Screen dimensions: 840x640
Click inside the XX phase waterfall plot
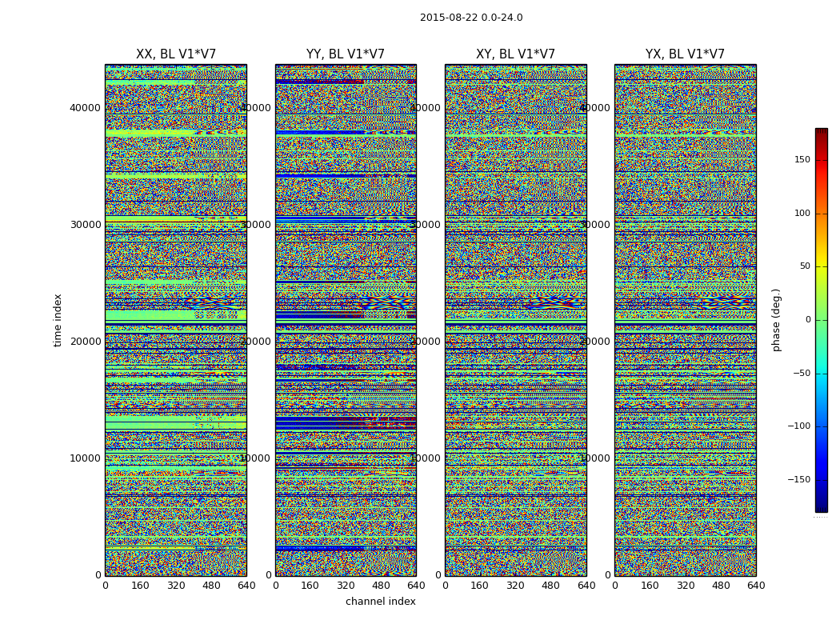click(x=176, y=320)
